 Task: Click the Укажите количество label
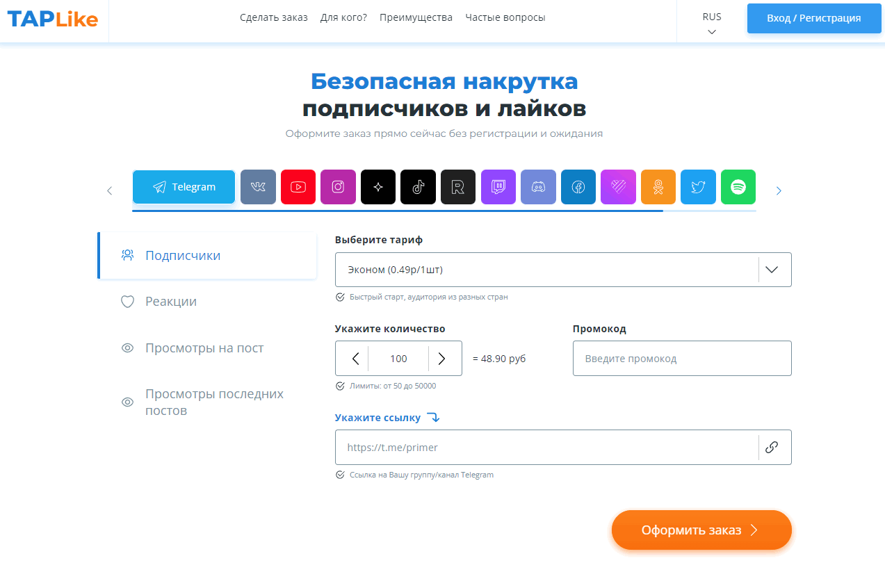[390, 329]
